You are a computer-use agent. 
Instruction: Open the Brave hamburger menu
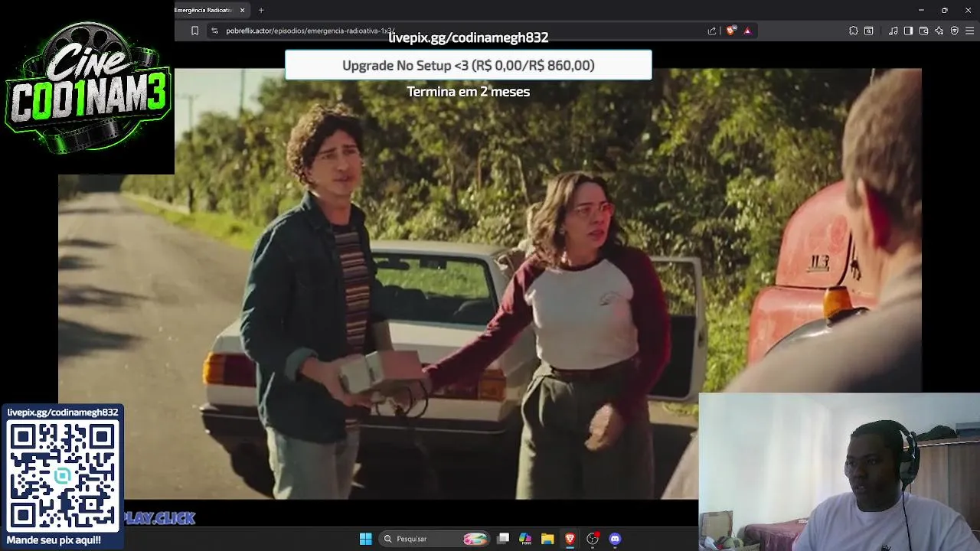(969, 31)
